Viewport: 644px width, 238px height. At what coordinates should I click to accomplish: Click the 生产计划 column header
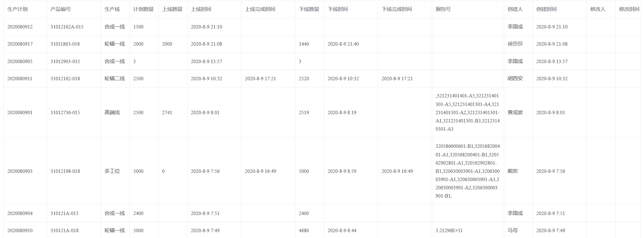17,9
